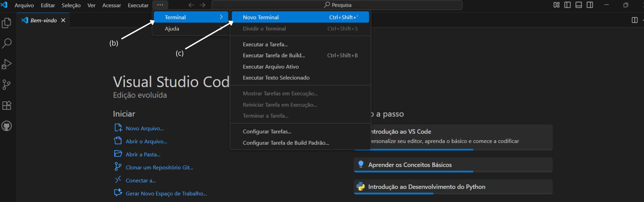Select Executar Tarefa de Build...

[x=300, y=55]
